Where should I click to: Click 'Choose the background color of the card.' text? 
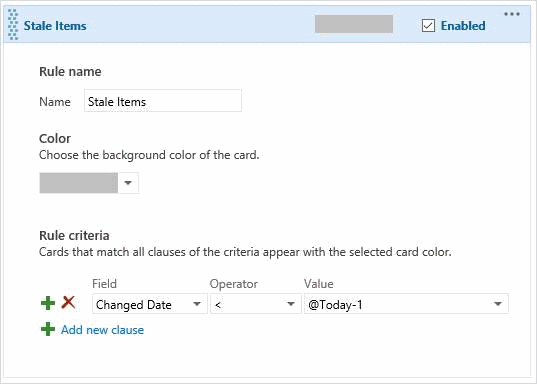pyautogui.click(x=149, y=155)
